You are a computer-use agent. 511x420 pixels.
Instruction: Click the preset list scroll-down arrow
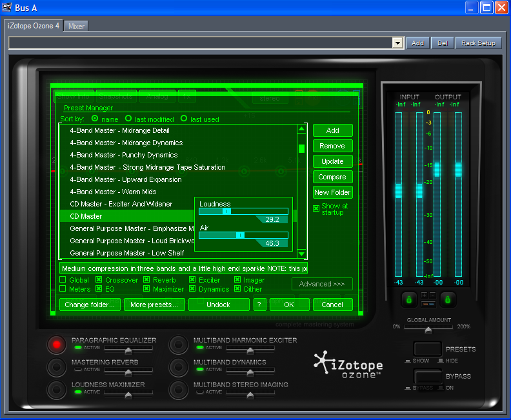click(301, 254)
